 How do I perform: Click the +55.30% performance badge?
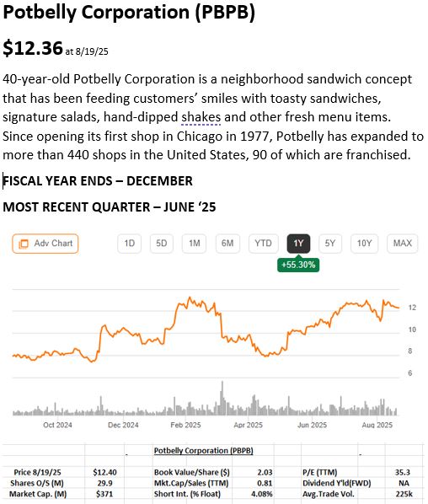click(298, 265)
